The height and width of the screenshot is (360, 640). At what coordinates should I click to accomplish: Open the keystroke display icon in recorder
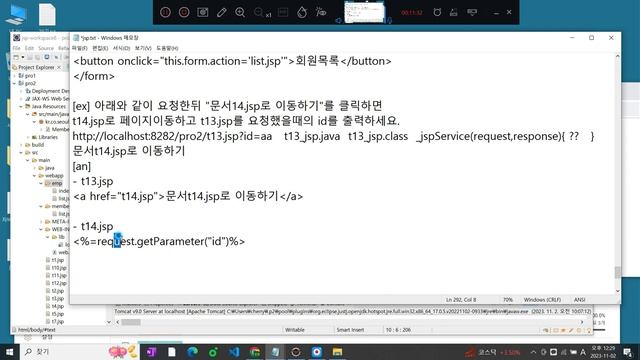pyautogui.click(x=283, y=12)
